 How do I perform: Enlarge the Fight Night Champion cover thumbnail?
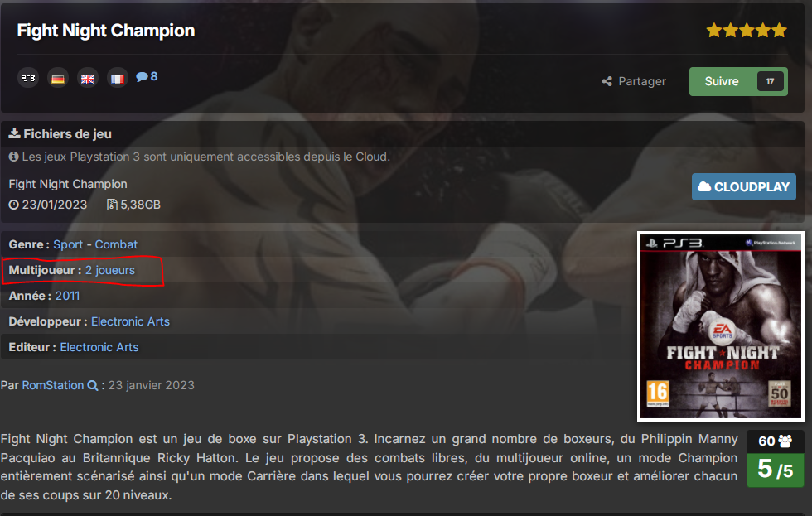pyautogui.click(x=720, y=326)
